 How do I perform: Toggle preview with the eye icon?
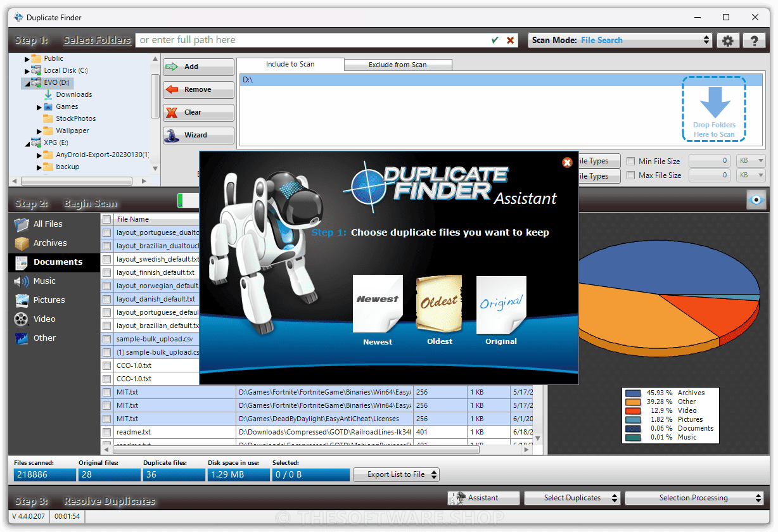tap(756, 199)
